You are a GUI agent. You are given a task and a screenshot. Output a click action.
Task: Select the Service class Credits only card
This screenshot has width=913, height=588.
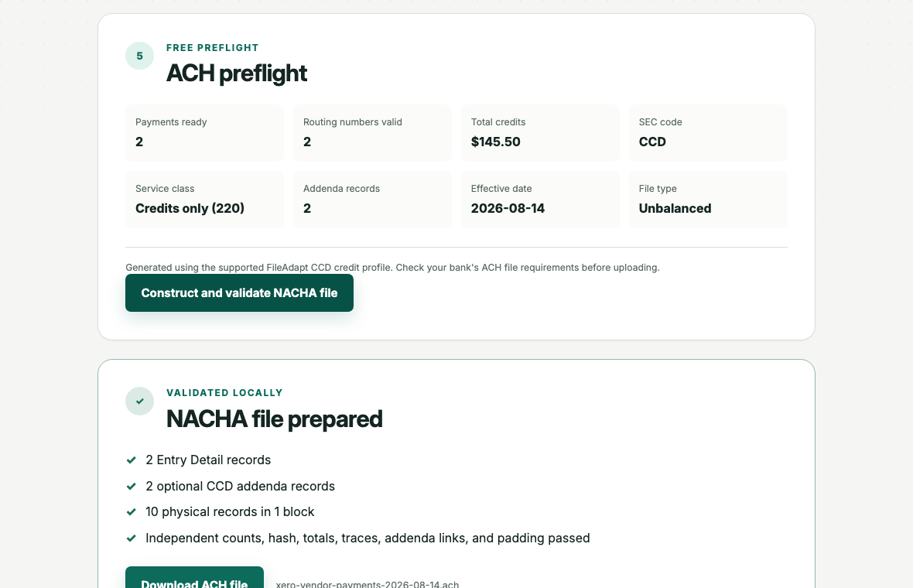[204, 200]
